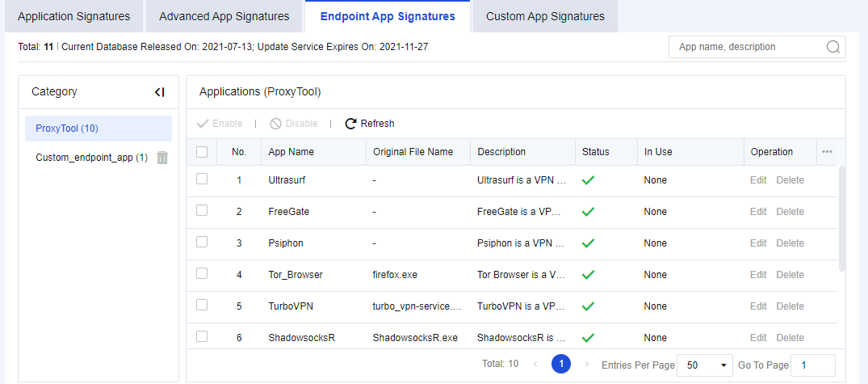The image size is (868, 384).
Task: Switch to Application Signatures tab
Action: click(x=73, y=16)
